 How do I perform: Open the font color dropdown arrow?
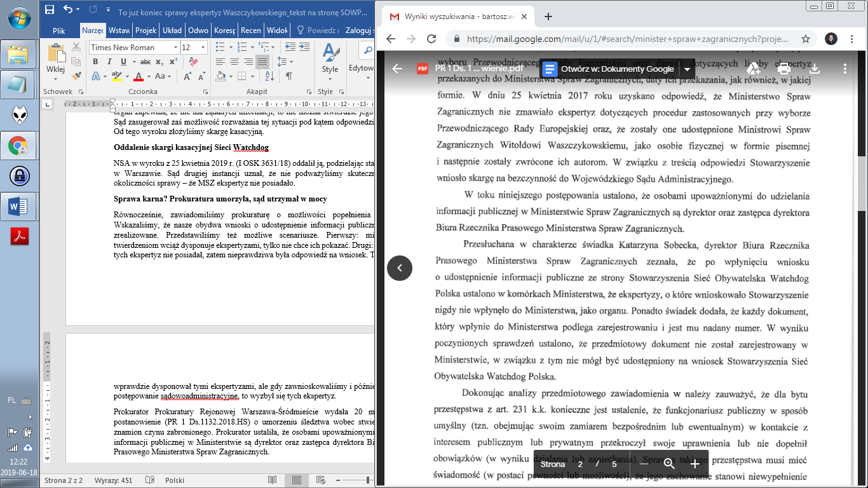click(149, 76)
